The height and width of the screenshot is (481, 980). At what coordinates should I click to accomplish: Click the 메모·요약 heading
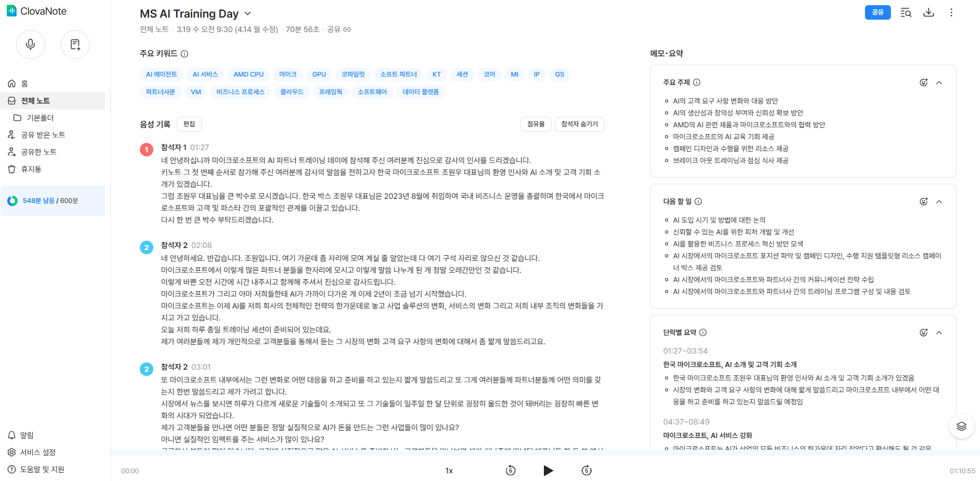tap(667, 53)
